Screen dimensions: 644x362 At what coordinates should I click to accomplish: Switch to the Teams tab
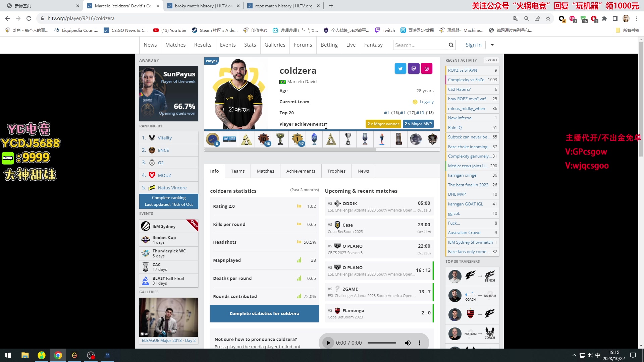pos(238,171)
